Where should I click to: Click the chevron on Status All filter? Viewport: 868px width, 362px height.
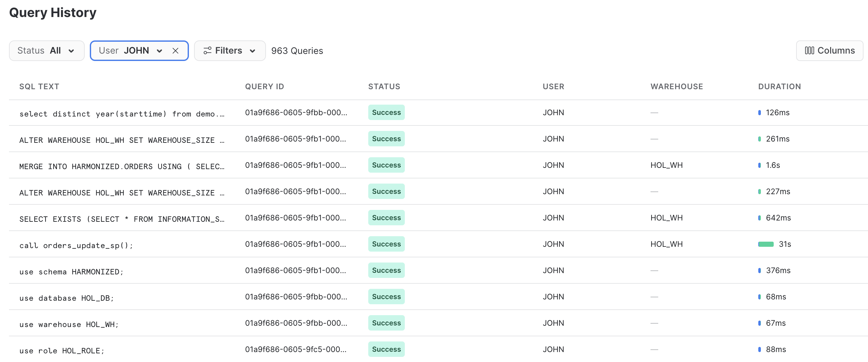tap(72, 51)
